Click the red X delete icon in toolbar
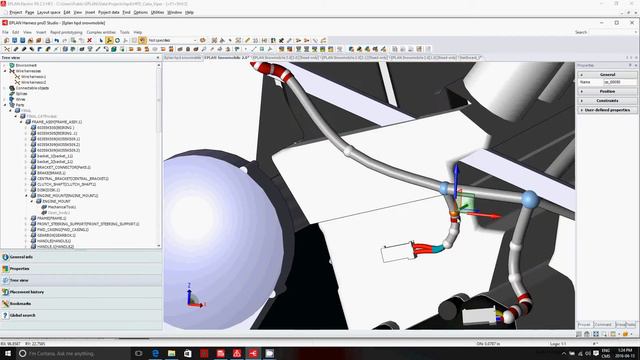The width and height of the screenshot is (640, 360). coord(89,40)
